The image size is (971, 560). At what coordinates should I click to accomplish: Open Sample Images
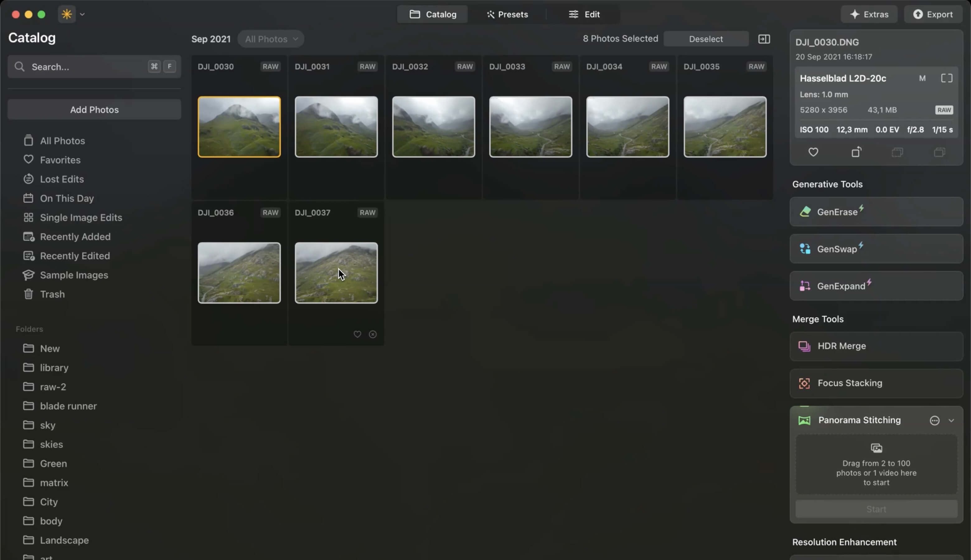(74, 275)
